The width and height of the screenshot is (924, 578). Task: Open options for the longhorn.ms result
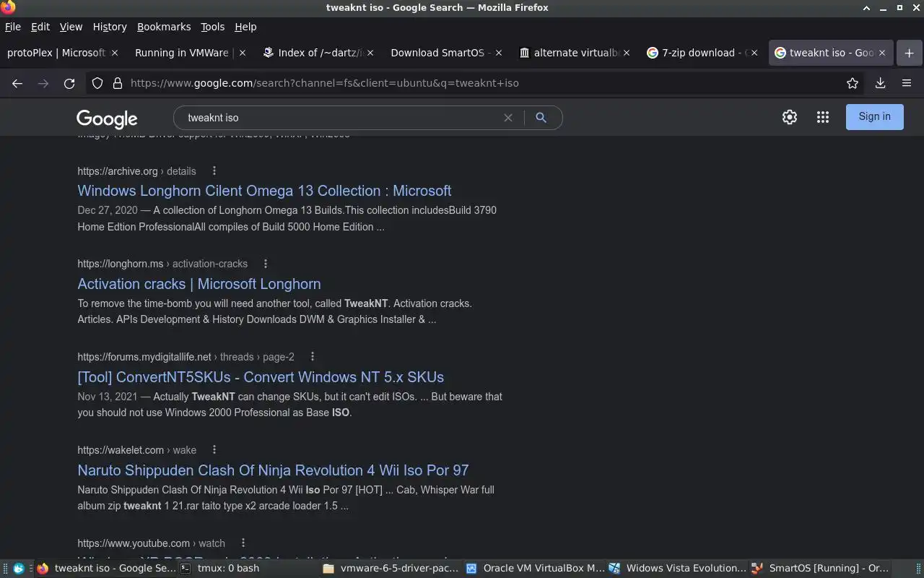click(x=265, y=264)
